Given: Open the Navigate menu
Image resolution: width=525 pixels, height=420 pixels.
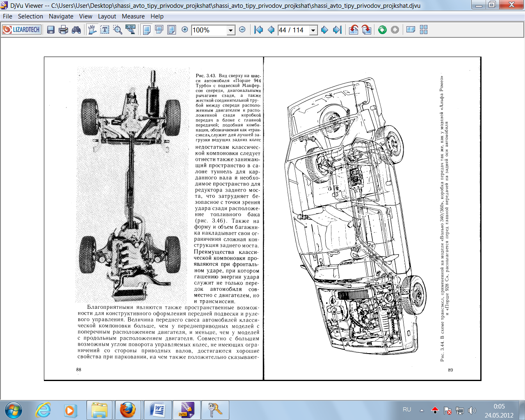Looking at the screenshot, I should coord(61,16).
